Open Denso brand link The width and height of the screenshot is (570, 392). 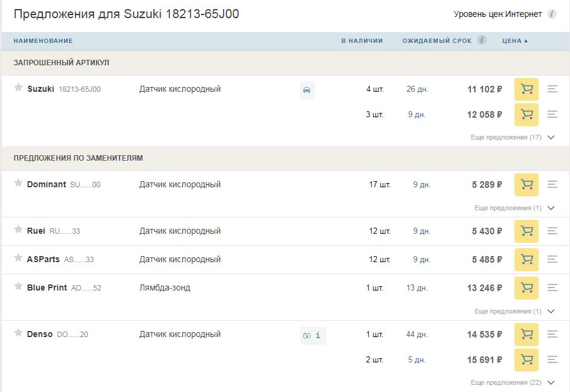point(40,334)
